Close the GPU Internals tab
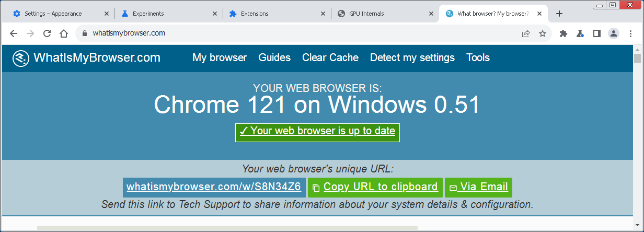Viewport: 644px width, 232px height. (431, 14)
